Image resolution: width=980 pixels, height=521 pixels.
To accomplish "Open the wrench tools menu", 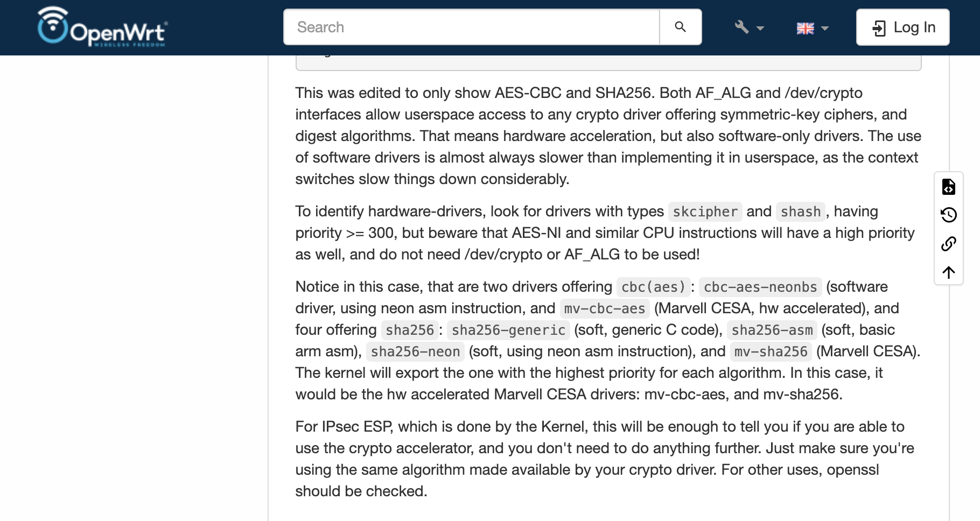I will (x=742, y=27).
